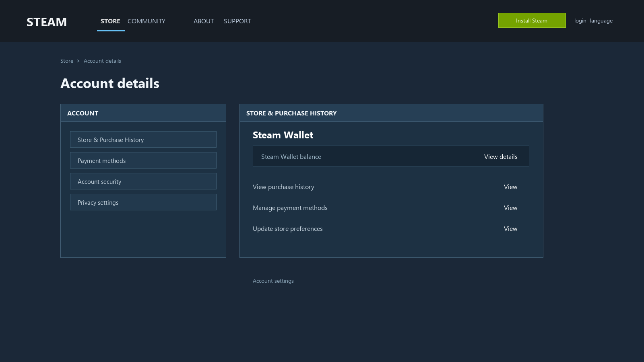
Task: Click the Account details page title
Action: [x=110, y=83]
